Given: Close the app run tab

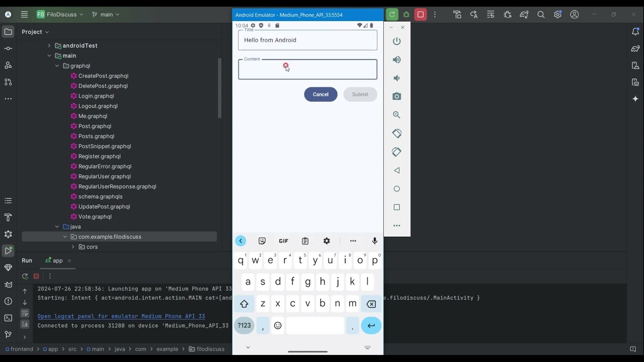Looking at the screenshot, I should [x=69, y=260].
